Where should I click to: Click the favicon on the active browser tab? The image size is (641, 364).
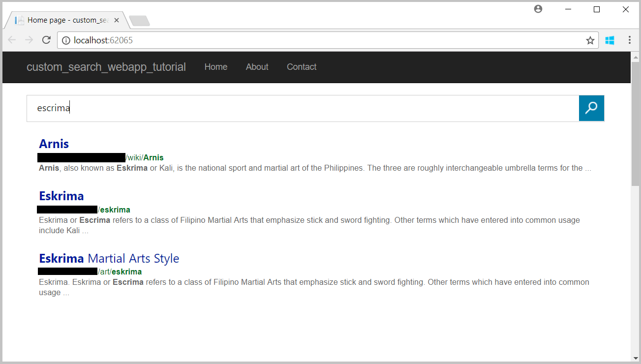[x=19, y=20]
